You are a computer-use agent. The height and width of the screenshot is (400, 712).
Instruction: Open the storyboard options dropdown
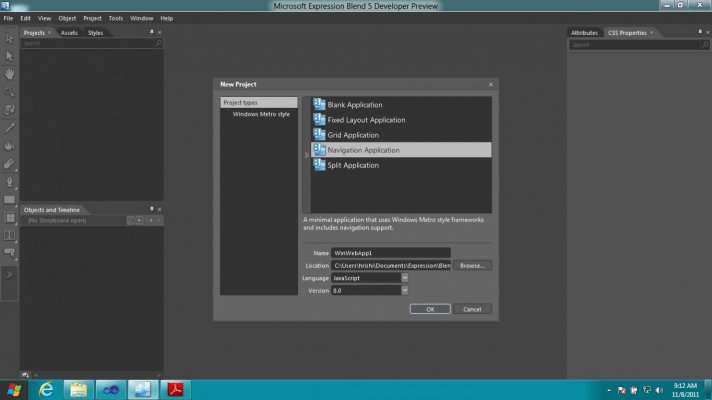pos(130,220)
